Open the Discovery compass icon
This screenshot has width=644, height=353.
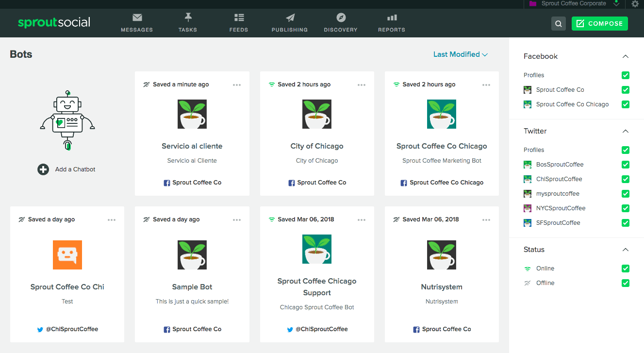coord(341,18)
